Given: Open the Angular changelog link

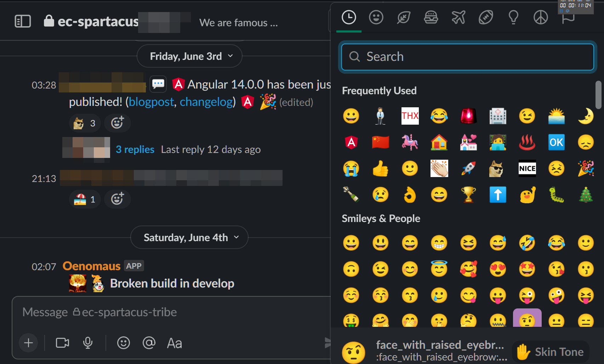Looking at the screenshot, I should coord(206,102).
